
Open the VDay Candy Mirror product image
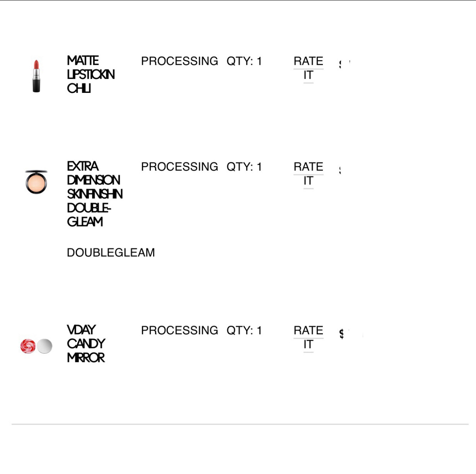pyautogui.click(x=36, y=346)
